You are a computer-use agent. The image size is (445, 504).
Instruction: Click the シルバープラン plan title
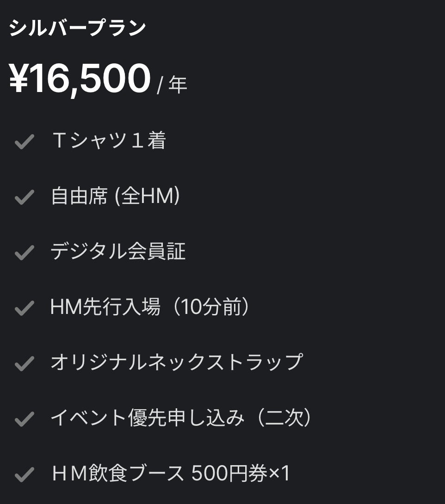tap(77, 29)
